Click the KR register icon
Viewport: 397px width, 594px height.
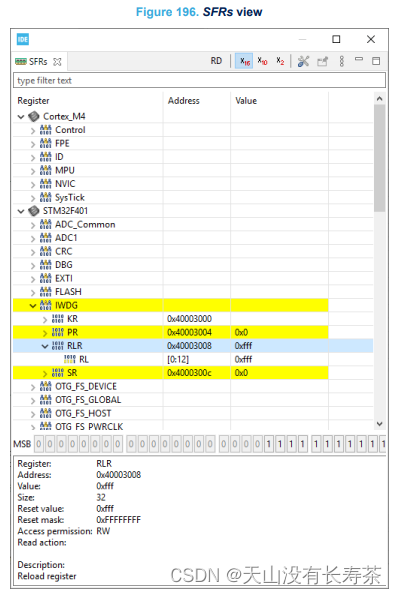tap(58, 319)
